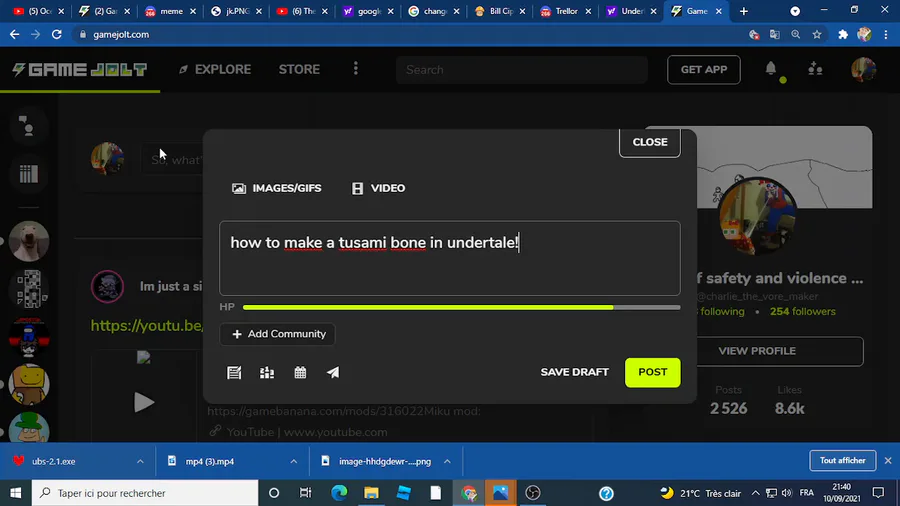Open the notifications bell icon
Viewport: 900px width, 506px height.
(771, 69)
